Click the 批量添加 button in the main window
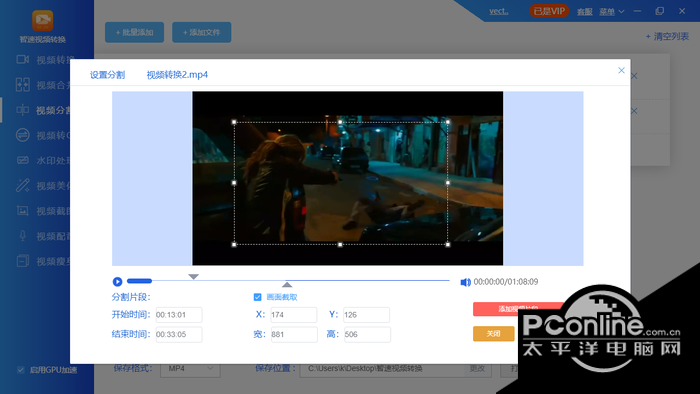This screenshot has width=700, height=394. [x=134, y=32]
